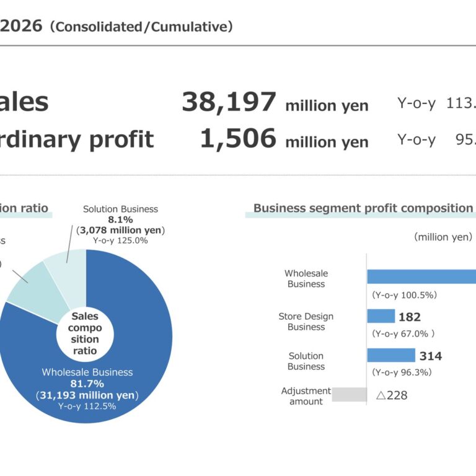Click the 8.1% Solution Business share
Viewport: 476px width, 476px height.
click(120, 219)
